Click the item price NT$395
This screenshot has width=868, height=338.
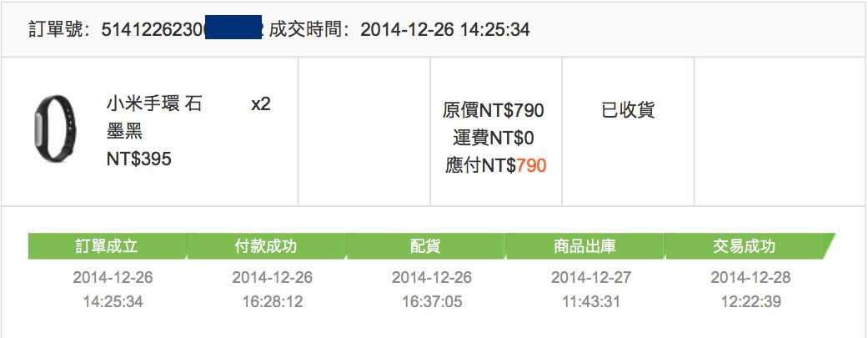139,159
